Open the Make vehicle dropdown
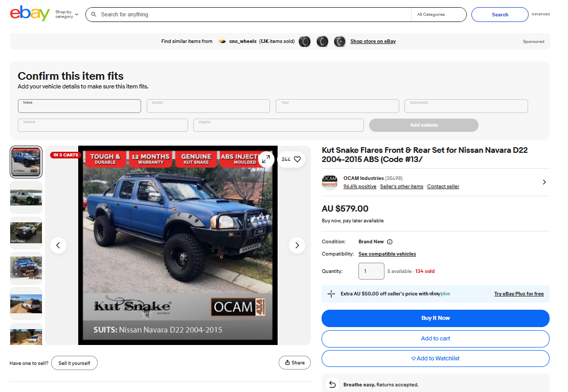568x392 pixels. click(79, 106)
